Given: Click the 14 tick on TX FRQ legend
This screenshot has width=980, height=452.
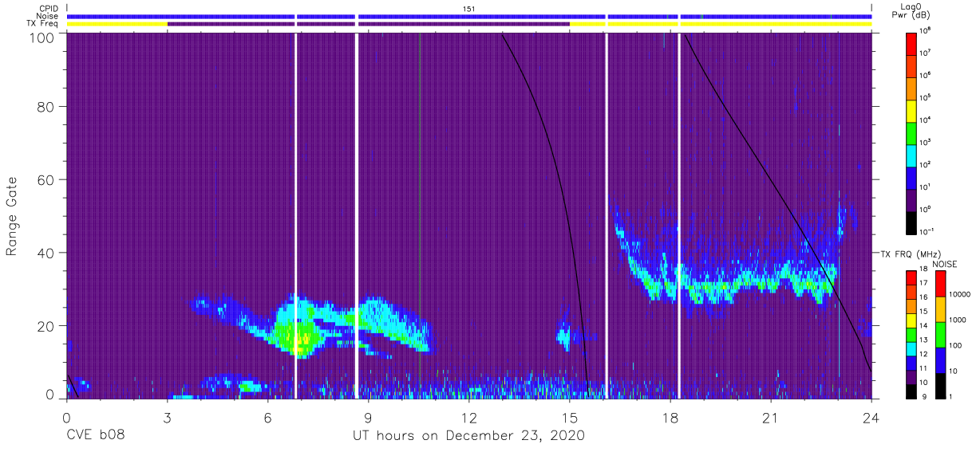Looking at the screenshot, I should (924, 327).
